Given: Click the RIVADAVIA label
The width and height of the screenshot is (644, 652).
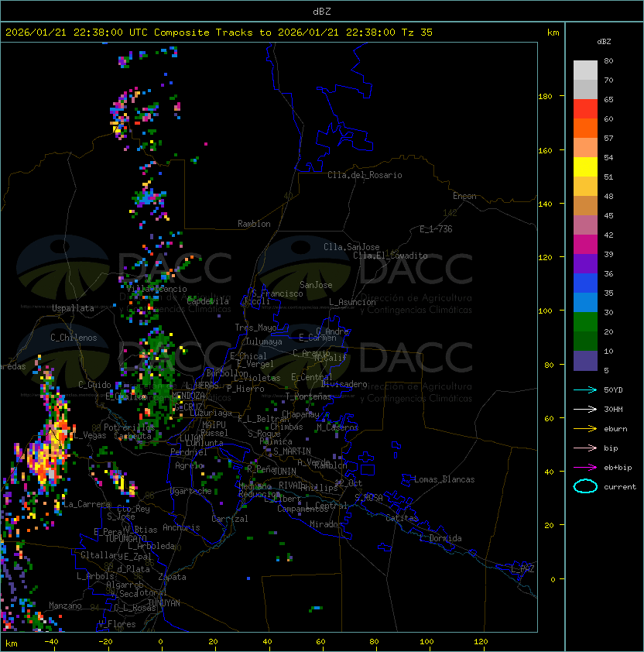Looking at the screenshot, I should (293, 486).
